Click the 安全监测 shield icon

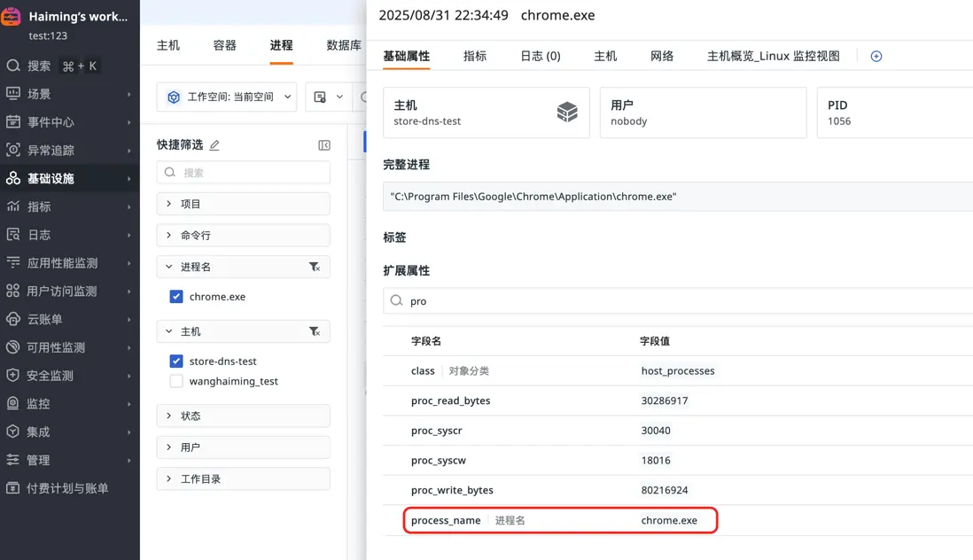(x=13, y=375)
